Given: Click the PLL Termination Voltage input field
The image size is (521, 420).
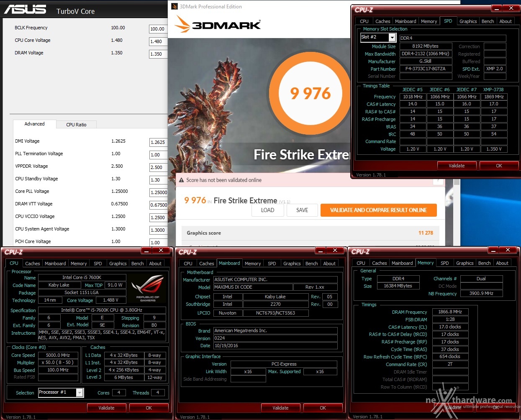Looking at the screenshot, I should click(x=158, y=155).
